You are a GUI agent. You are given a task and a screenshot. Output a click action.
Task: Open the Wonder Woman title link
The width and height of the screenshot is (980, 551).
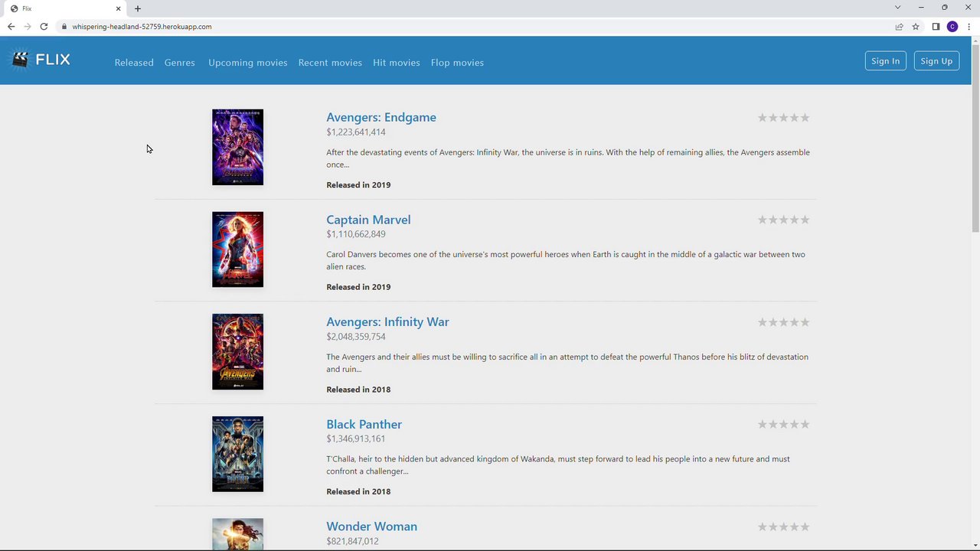[371, 527]
